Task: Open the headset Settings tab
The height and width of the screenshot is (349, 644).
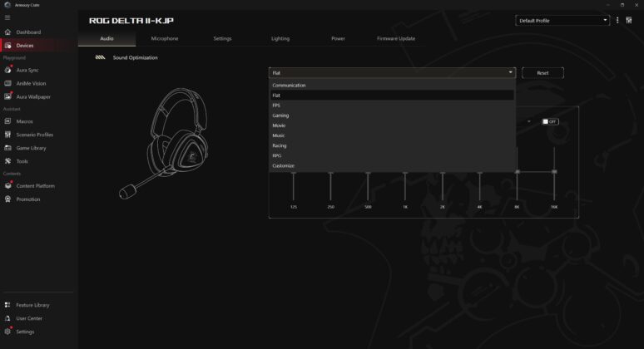Action: (223, 38)
